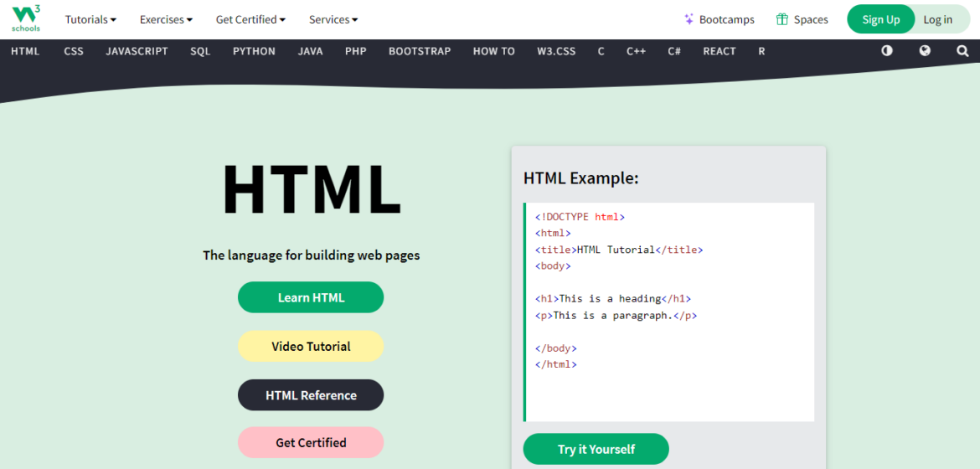Click the Bootcamps sparkle icon
Viewport: 980px width, 469px height.
(689, 19)
